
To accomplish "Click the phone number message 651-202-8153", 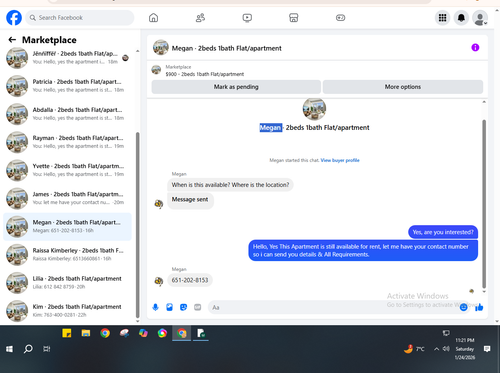I will (x=190, y=280).
